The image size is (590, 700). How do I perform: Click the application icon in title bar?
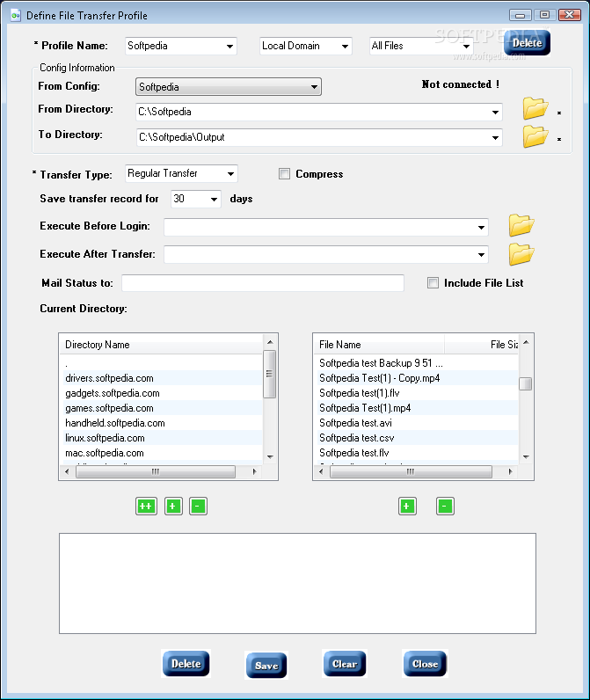click(16, 16)
